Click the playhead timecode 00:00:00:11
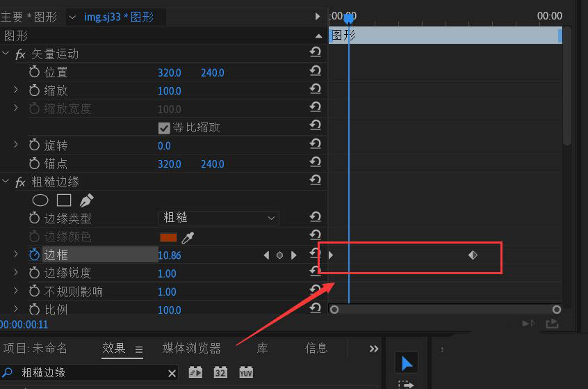The height and width of the screenshot is (389, 588). tap(24, 324)
